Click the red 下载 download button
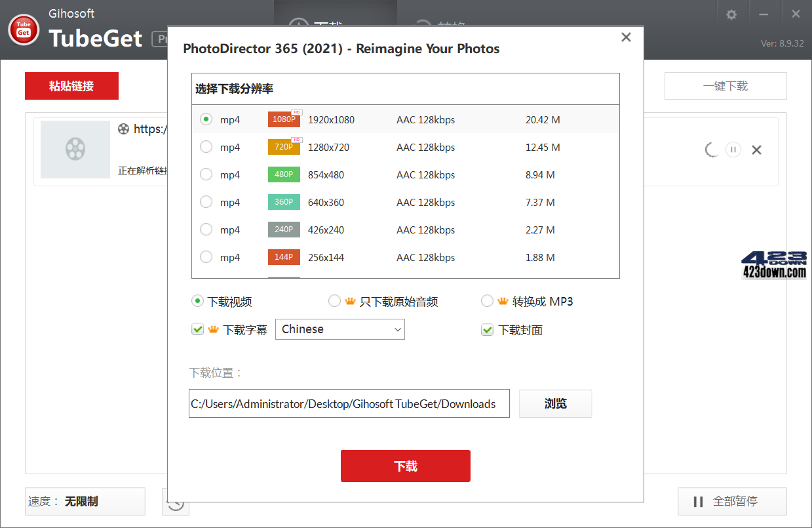This screenshot has width=812, height=528. [405, 466]
